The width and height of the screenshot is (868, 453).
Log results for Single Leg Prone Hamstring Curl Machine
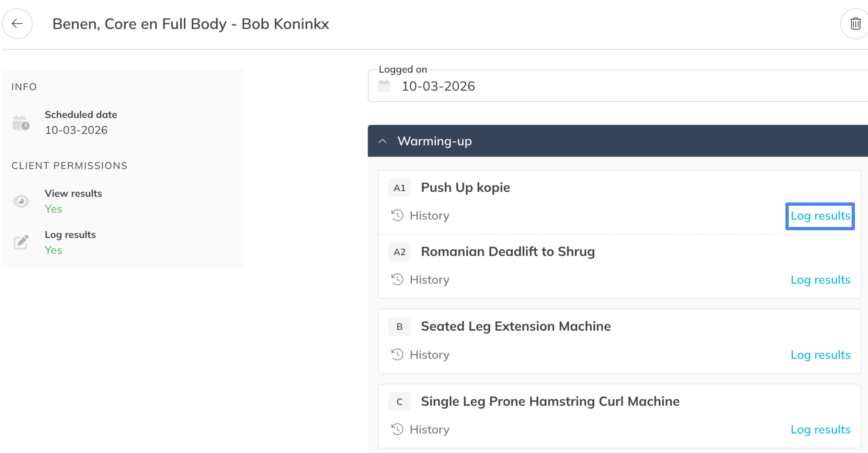click(820, 430)
